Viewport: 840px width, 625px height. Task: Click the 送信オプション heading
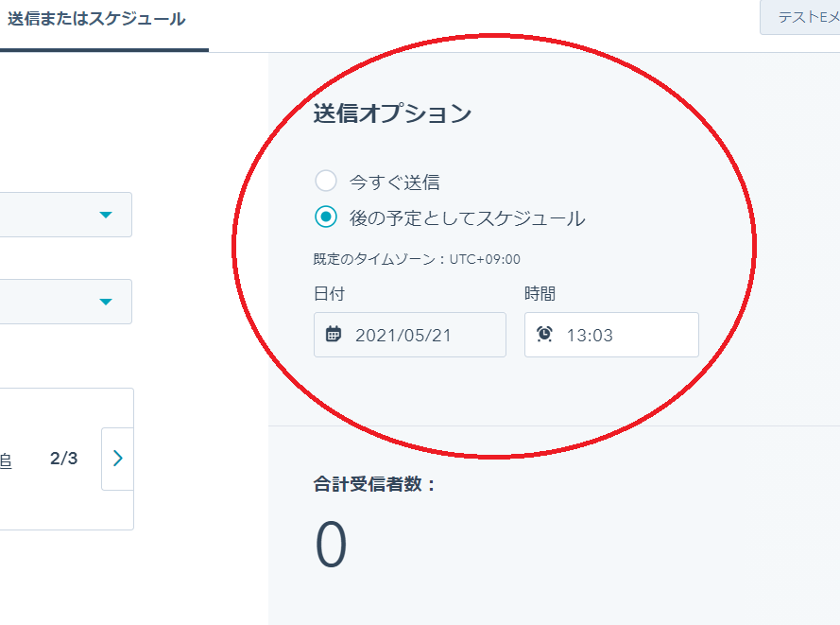click(x=392, y=113)
